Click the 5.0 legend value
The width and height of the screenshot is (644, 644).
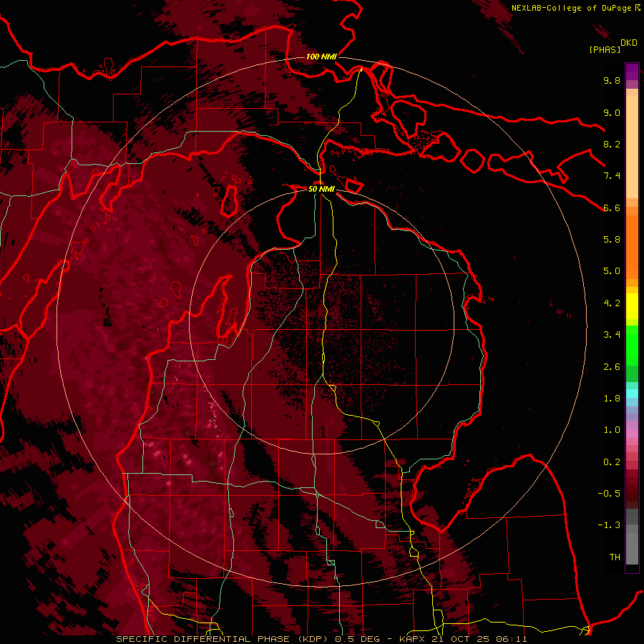[612, 271]
